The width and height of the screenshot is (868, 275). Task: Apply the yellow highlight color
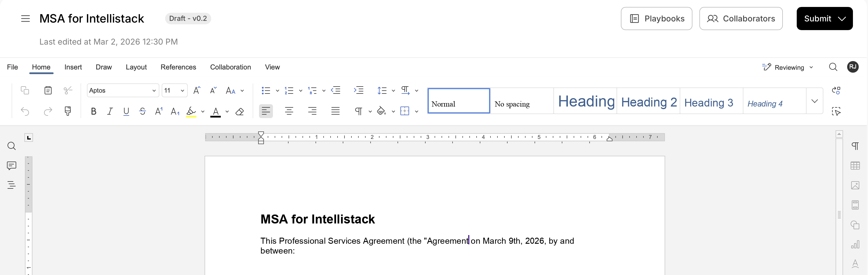[x=191, y=111]
